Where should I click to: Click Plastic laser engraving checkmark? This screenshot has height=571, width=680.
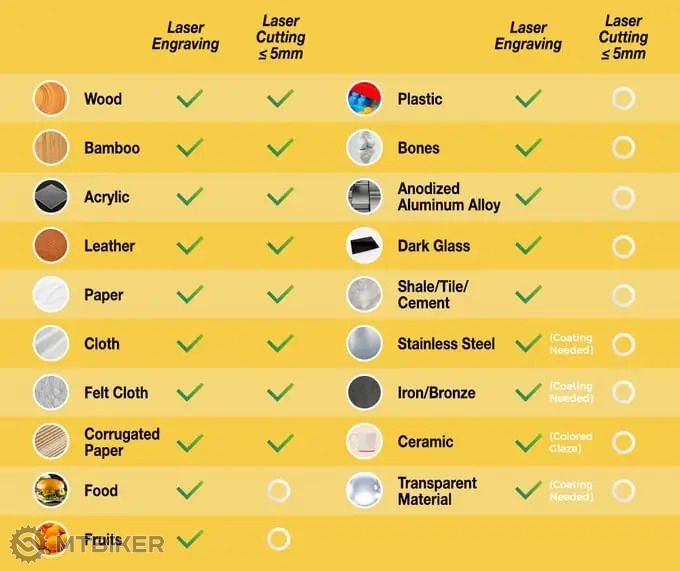(528, 99)
